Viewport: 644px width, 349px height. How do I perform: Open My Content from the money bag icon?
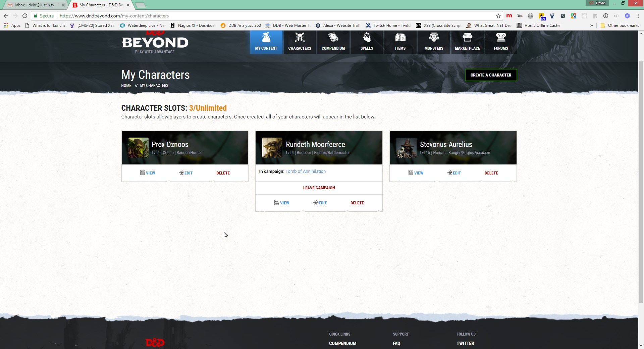pyautogui.click(x=266, y=37)
